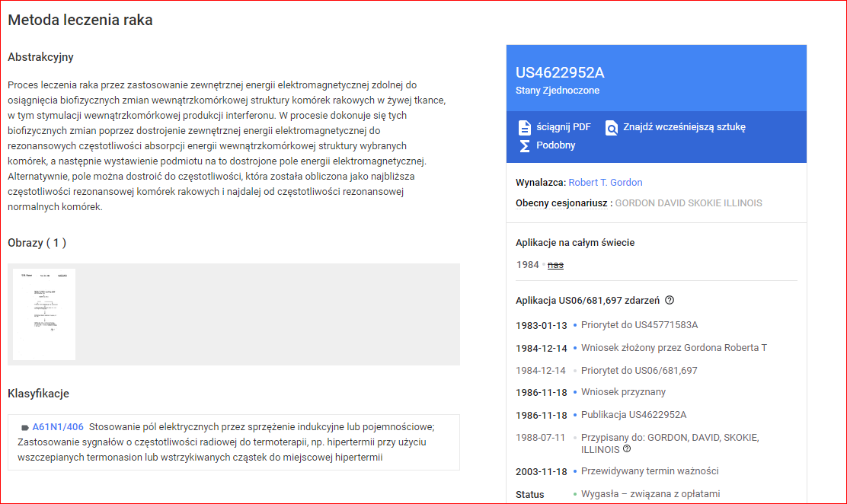
Task: Open event Priorytet do US45771583A
Action: 639,325
